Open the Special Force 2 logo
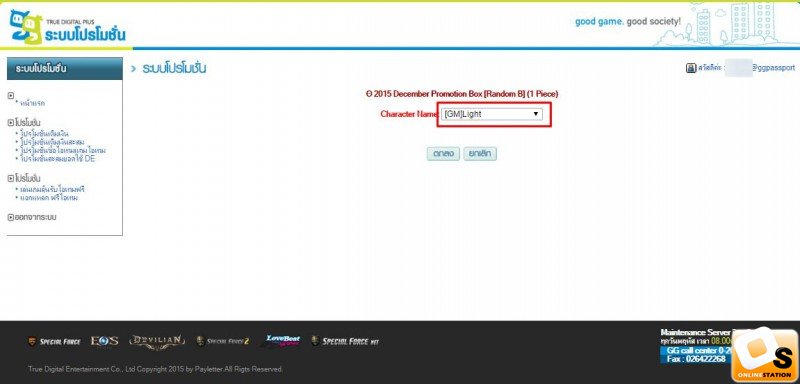The image size is (800, 384). [223, 341]
